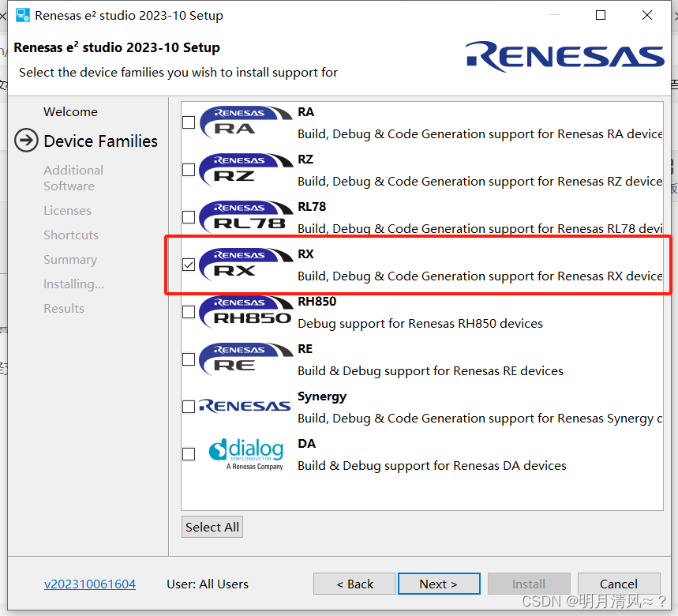678x616 pixels.
Task: Select the Installing... step in sidebar
Action: pos(73,284)
